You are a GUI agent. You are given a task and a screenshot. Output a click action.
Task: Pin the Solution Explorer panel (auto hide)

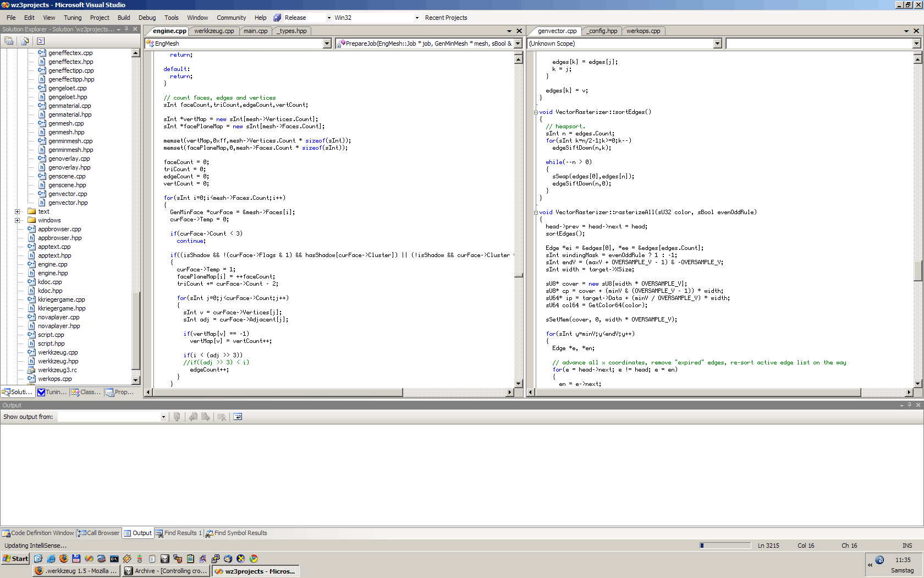click(126, 29)
